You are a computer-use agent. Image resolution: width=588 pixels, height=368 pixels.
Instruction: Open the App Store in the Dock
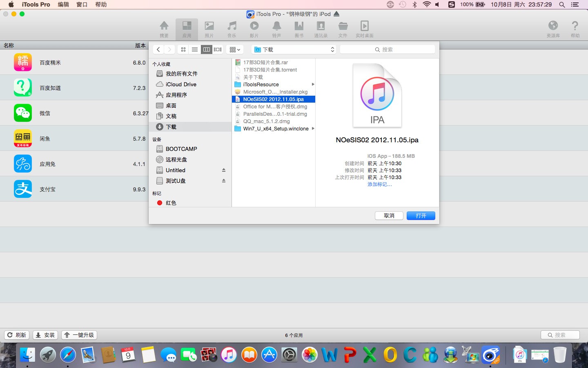click(269, 355)
